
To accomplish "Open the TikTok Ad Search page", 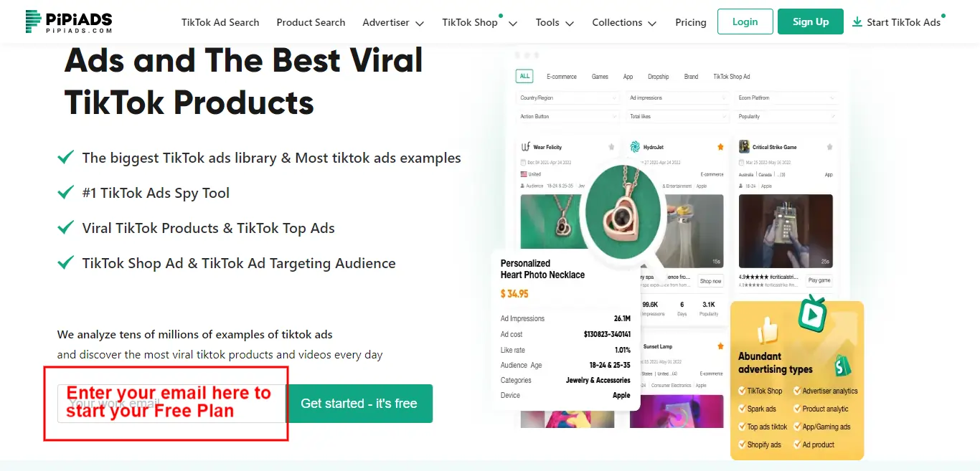I will [x=220, y=22].
